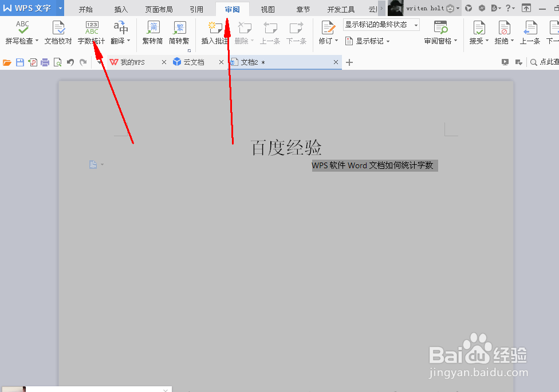Click the export to PDF icon

click(x=33, y=63)
